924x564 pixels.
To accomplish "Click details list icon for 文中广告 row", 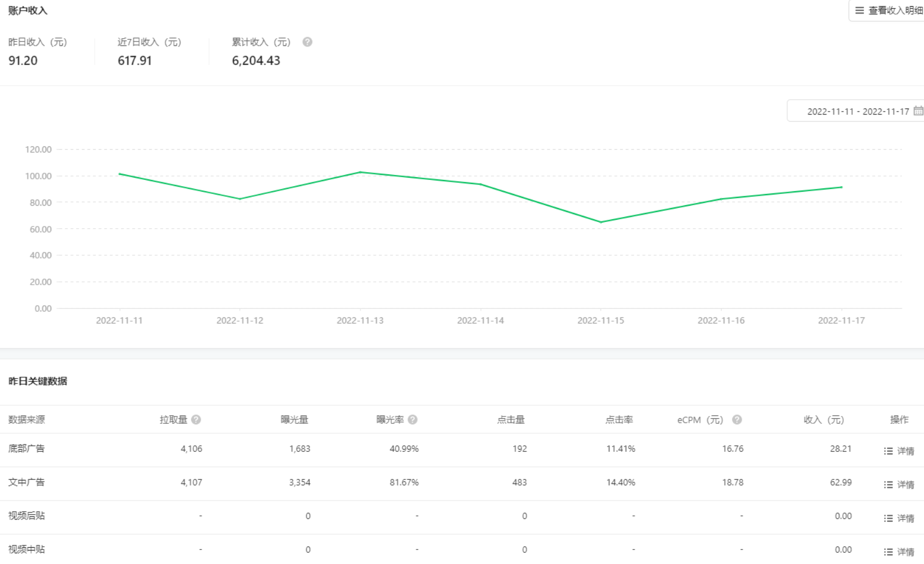I will [x=888, y=484].
